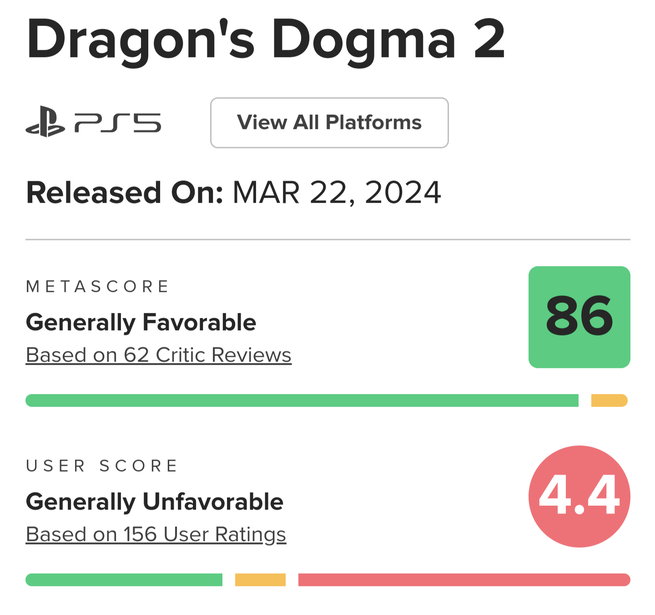This screenshot has width=655, height=615.
Task: Click the MAR 22, 2024 release date
Action: tap(337, 192)
